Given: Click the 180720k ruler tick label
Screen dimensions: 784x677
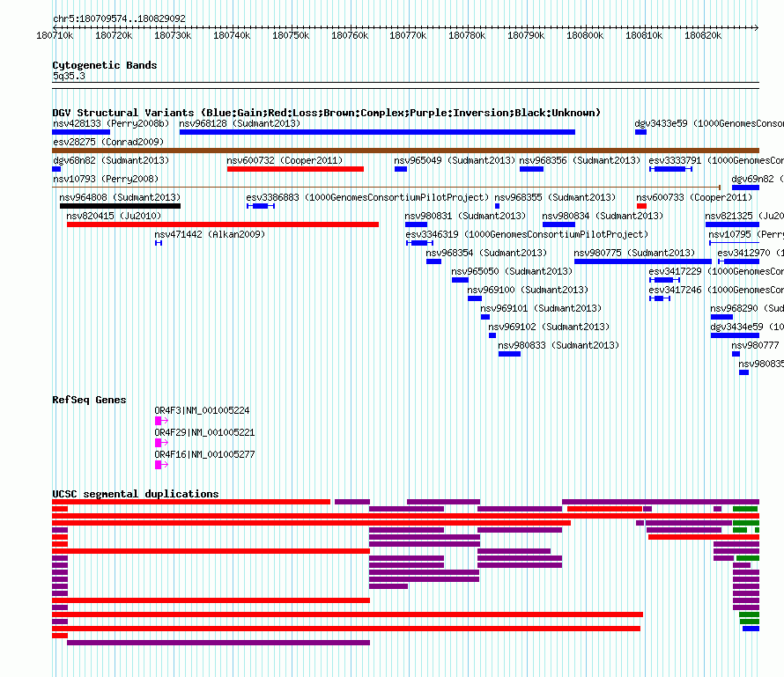Looking at the screenshot, I should [x=114, y=35].
